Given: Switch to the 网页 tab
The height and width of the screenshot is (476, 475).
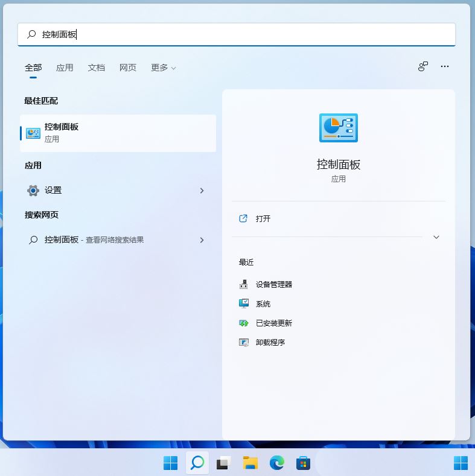Looking at the screenshot, I should click(x=128, y=68).
